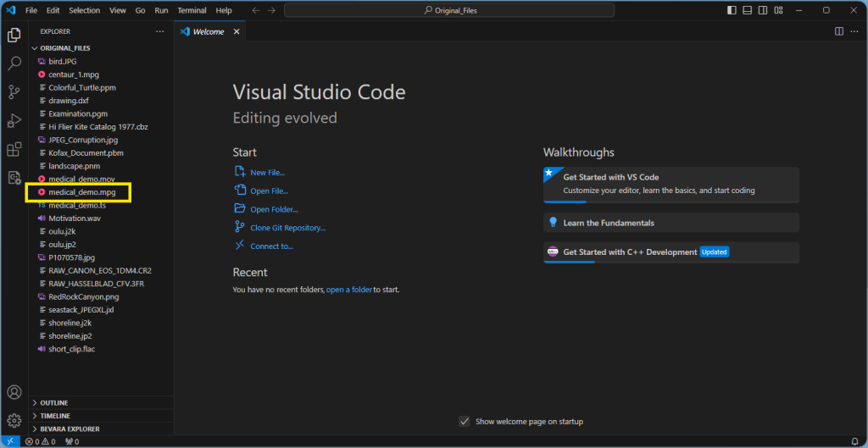Open the Run and Debug view
The image size is (868, 448).
pyautogui.click(x=14, y=120)
